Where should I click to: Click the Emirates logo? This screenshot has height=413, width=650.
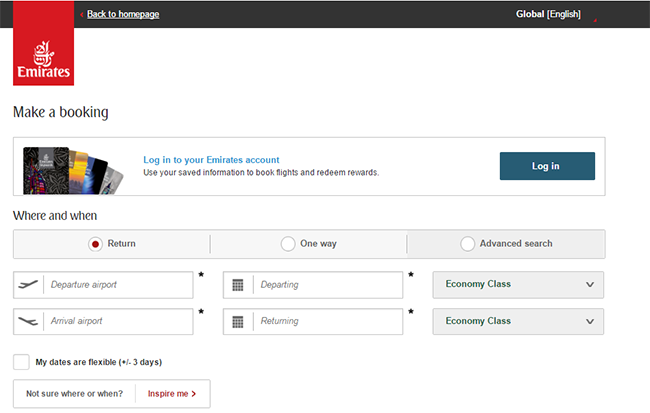pyautogui.click(x=44, y=43)
